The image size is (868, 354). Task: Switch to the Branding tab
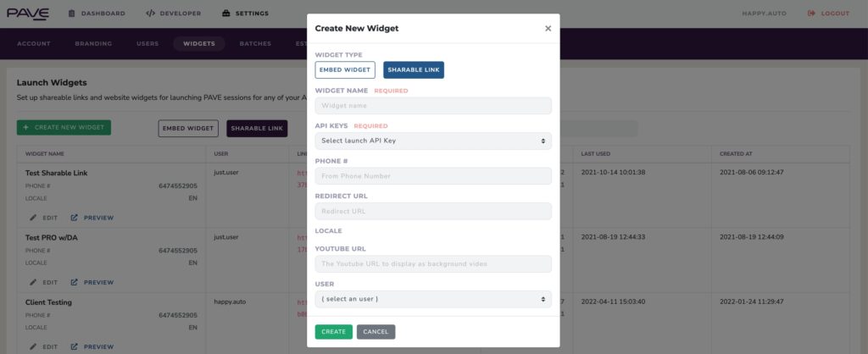[93, 44]
